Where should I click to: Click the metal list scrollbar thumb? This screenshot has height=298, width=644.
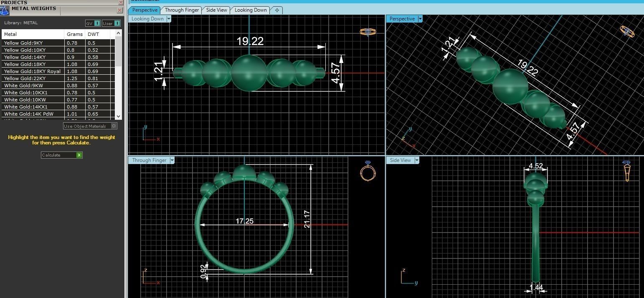tap(119, 51)
